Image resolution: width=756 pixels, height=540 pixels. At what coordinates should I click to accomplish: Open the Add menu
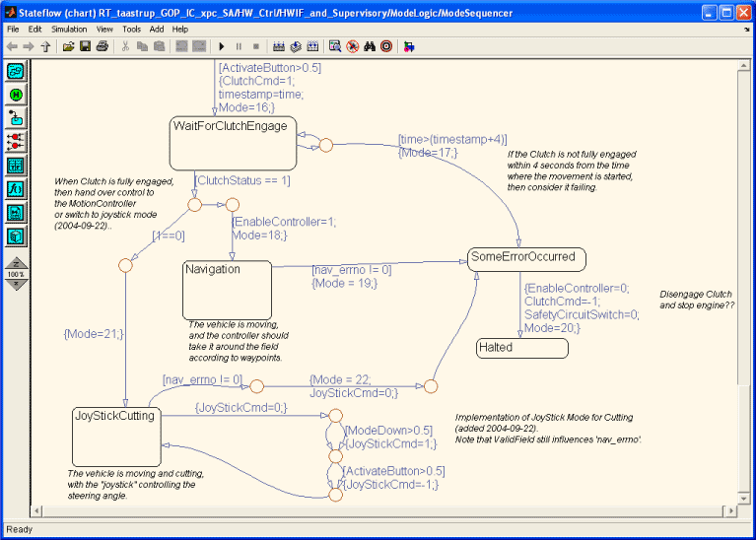pyautogui.click(x=157, y=30)
